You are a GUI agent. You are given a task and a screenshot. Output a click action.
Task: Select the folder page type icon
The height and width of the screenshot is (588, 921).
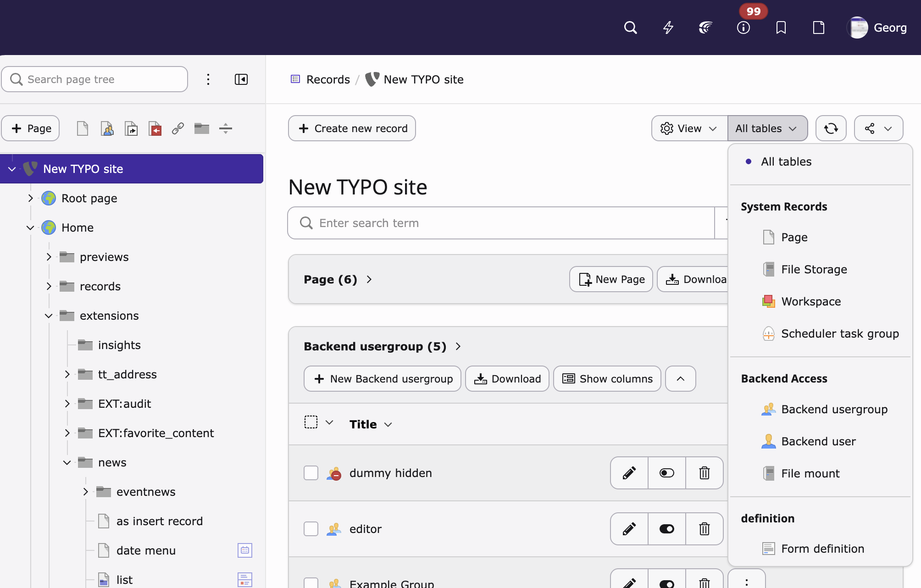pos(202,128)
